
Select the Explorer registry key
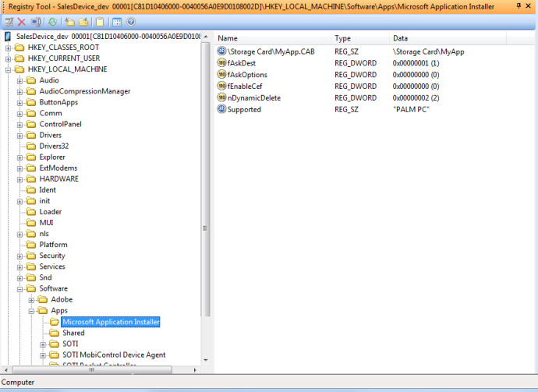tap(52, 157)
